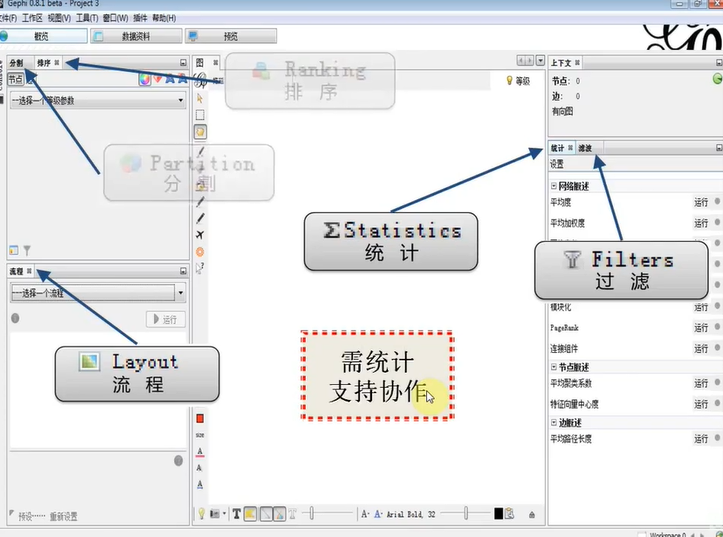Viewport: 723px width, 537px height.
Task: Click table list icon below ranking panel
Action: (14, 250)
